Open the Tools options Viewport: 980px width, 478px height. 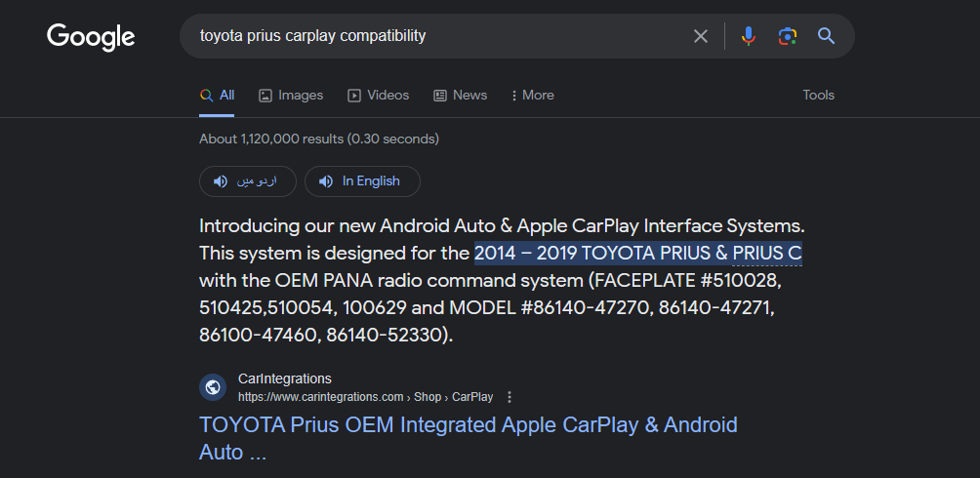pyautogui.click(x=818, y=96)
